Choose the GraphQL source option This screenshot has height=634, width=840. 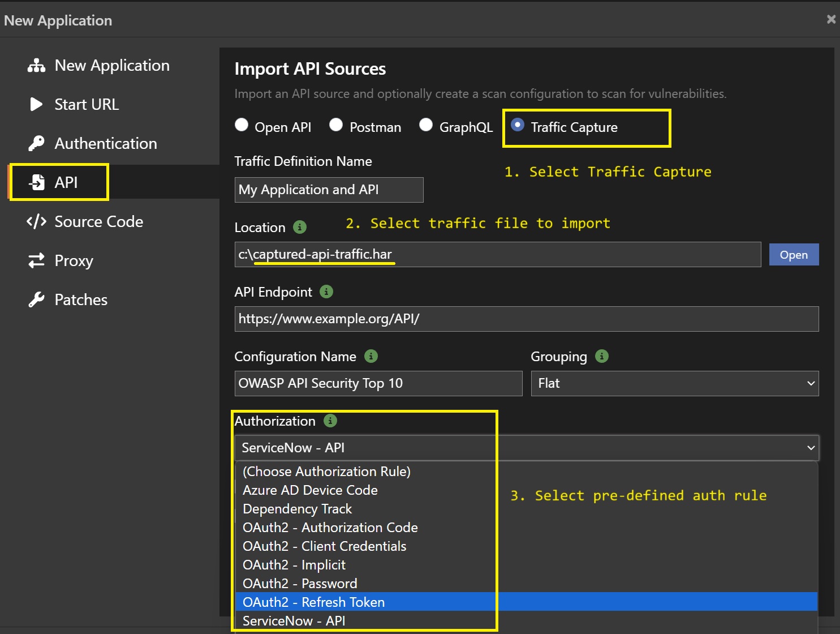[x=426, y=125]
